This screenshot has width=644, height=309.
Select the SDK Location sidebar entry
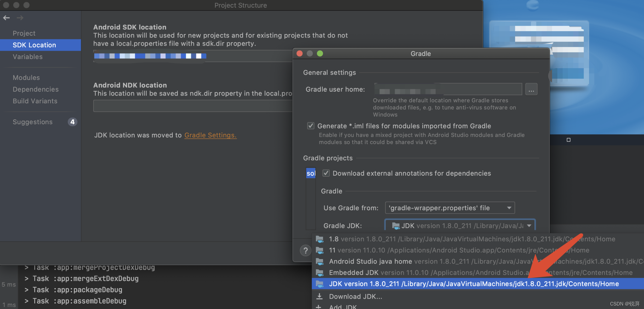(34, 45)
